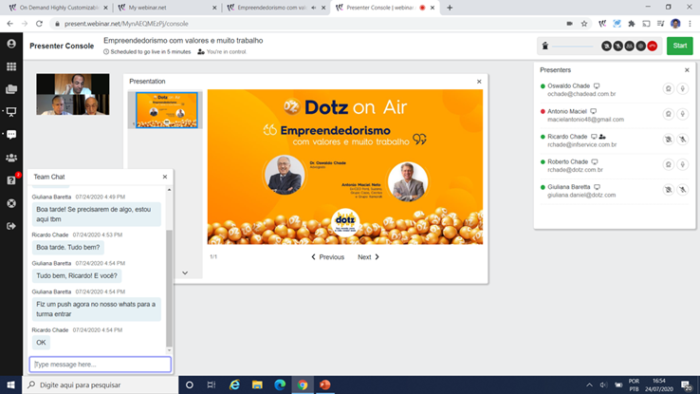Viewport: 700px width, 394px height.
Task: Toggle Oswaldo Chade's microphone
Action: [683, 89]
